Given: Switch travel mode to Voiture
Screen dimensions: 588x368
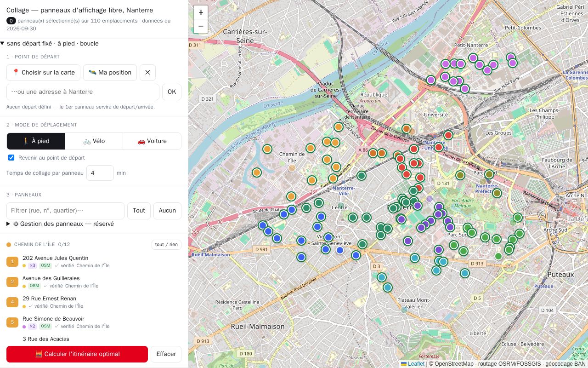Looking at the screenshot, I should point(152,141).
